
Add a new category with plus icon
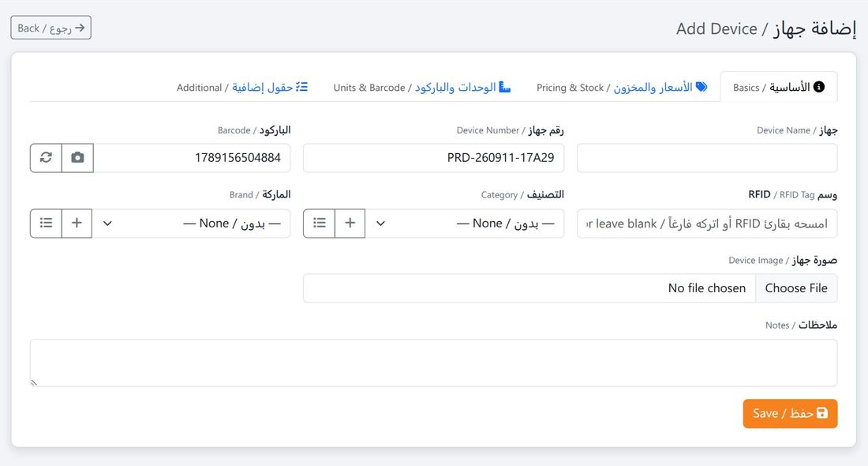350,224
